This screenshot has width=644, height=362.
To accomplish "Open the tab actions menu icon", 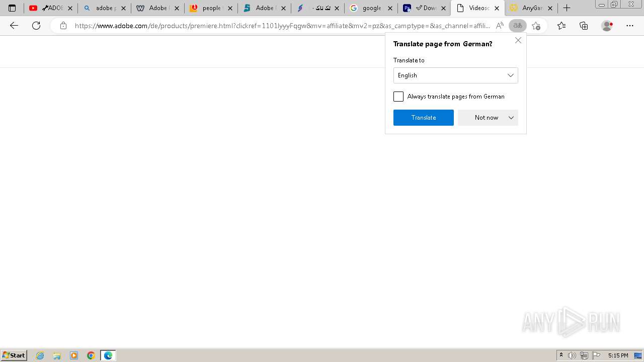I will (x=12, y=8).
